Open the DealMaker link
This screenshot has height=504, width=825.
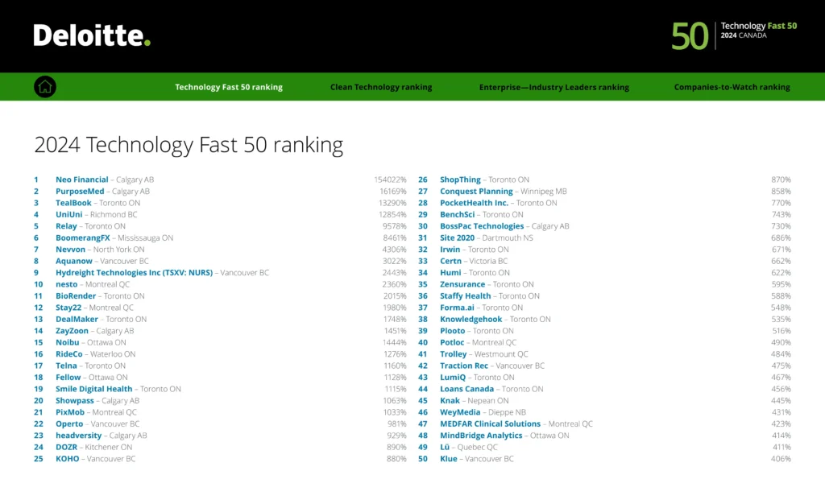tap(77, 319)
